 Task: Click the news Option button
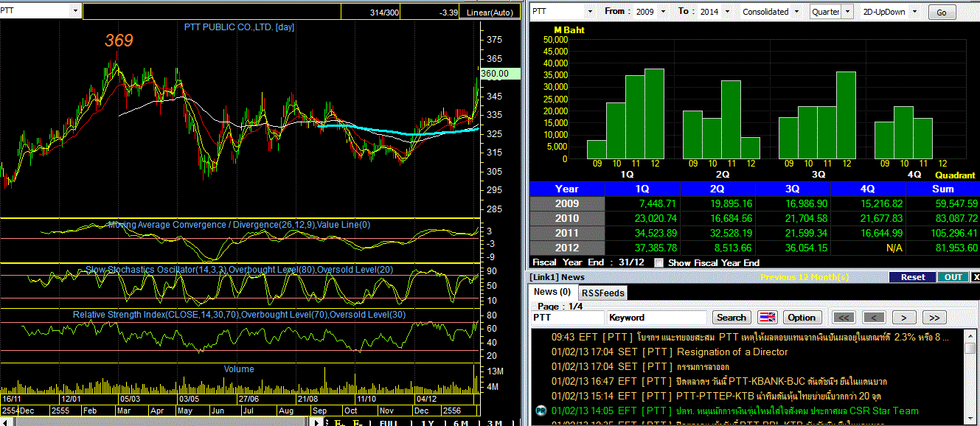802,318
